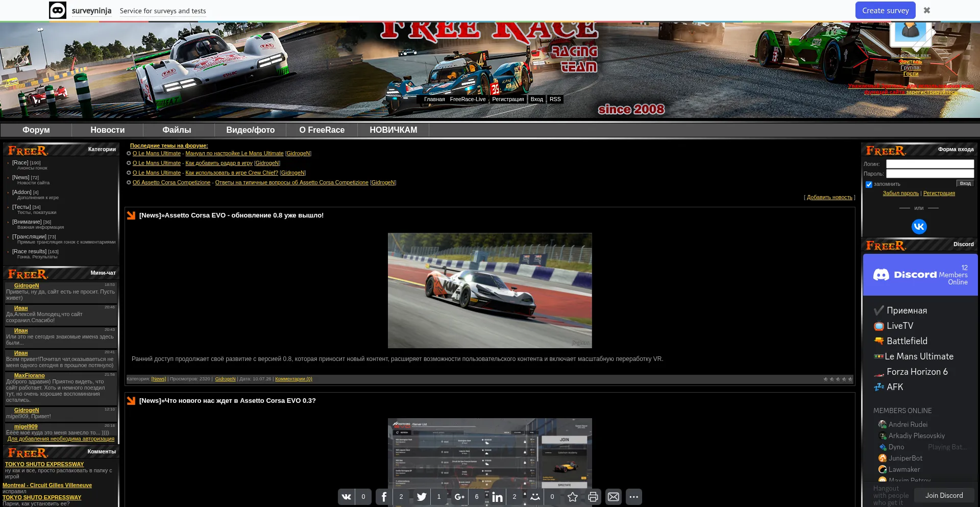Share the page on LinkedIn
This screenshot has height=507, width=980.
(x=498, y=497)
